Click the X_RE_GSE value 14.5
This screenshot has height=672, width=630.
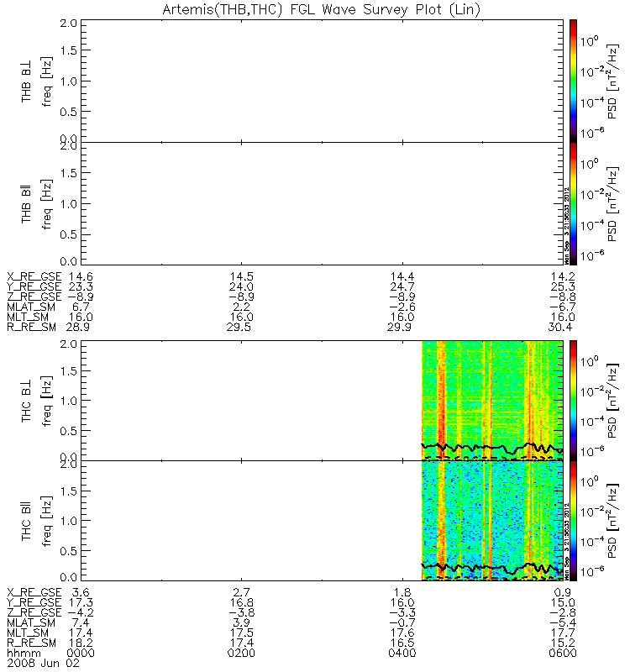point(241,276)
